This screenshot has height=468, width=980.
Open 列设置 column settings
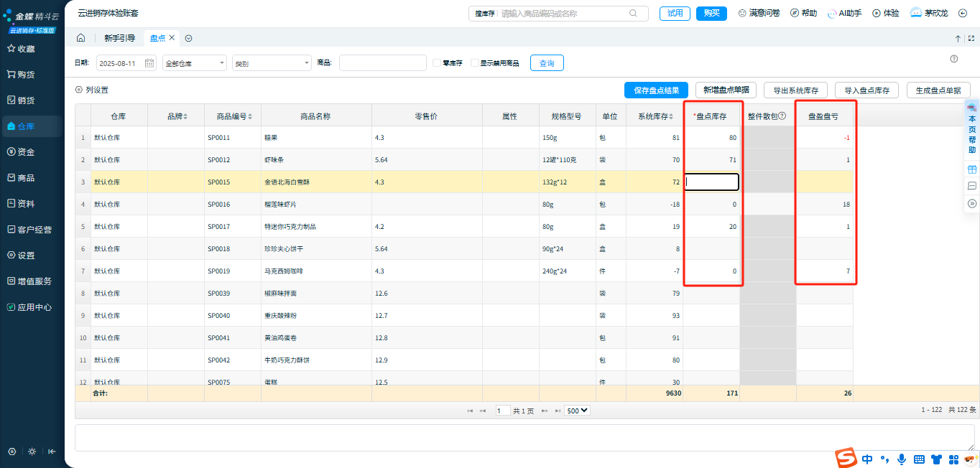(x=92, y=90)
